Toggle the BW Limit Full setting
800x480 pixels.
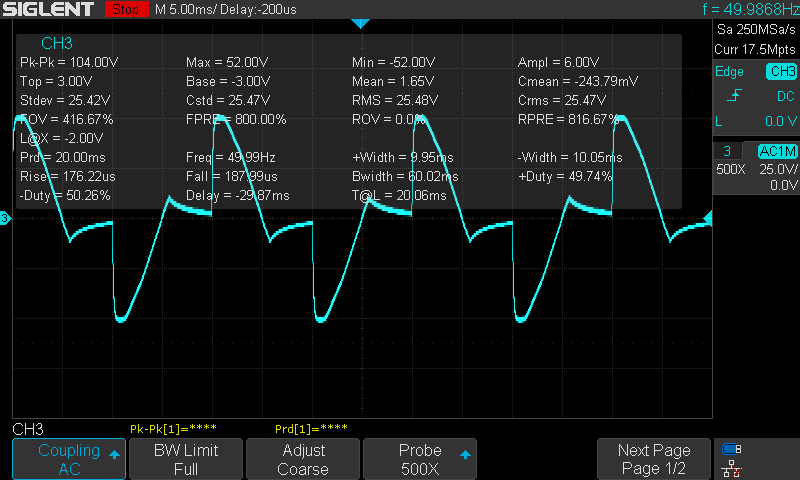pos(185,459)
